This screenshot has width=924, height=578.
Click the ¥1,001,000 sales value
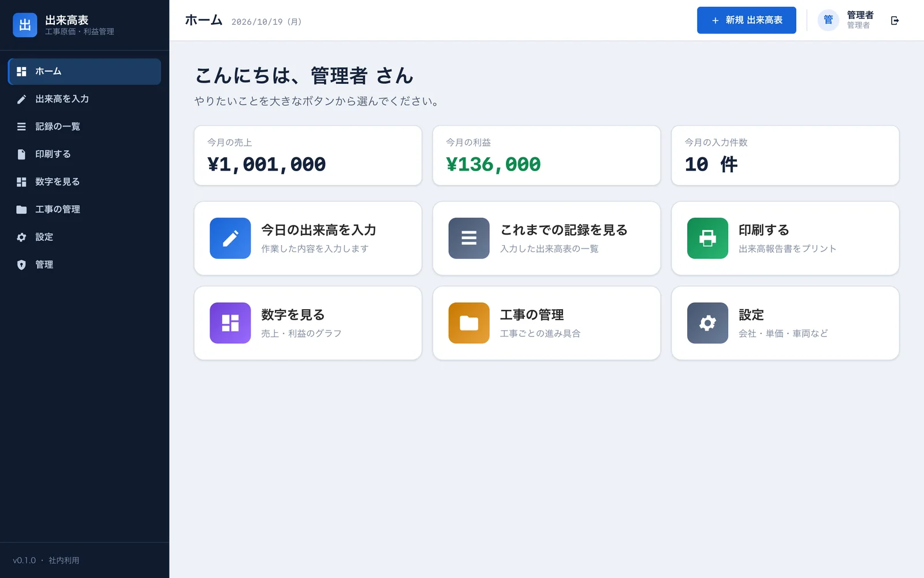point(266,165)
